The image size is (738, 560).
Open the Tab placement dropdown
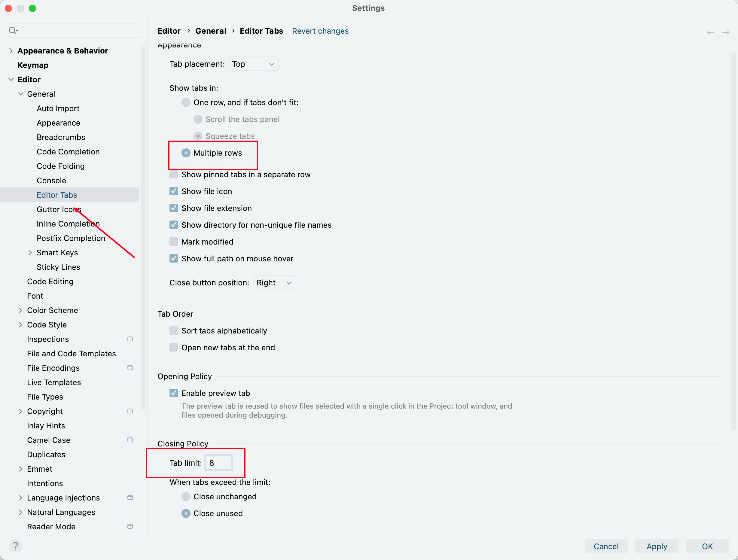tap(253, 64)
